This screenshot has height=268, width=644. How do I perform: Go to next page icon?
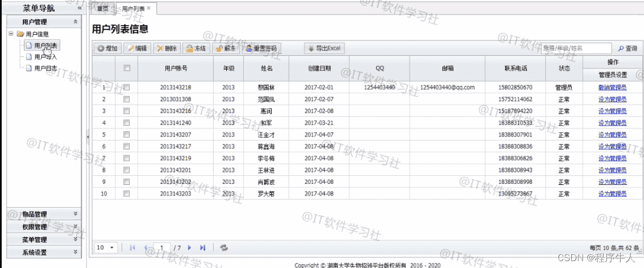point(189,248)
